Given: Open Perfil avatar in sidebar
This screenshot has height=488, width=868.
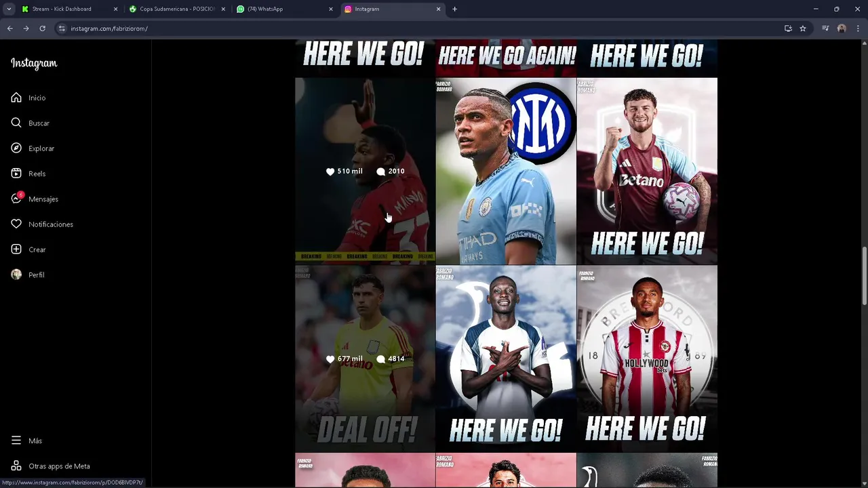Looking at the screenshot, I should (16, 274).
